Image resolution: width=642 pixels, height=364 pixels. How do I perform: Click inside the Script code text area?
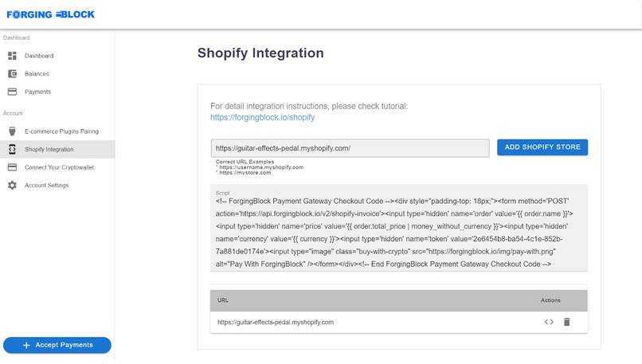[399, 228]
